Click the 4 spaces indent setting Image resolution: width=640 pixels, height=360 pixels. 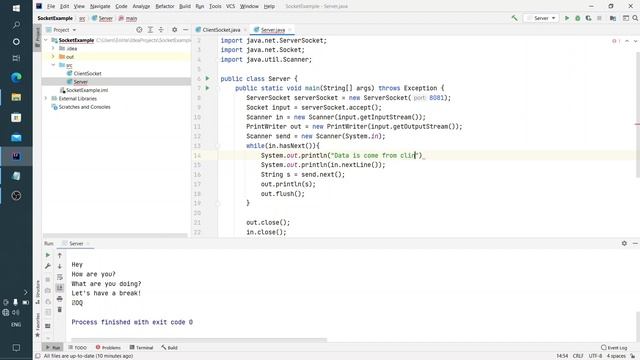coord(616,356)
